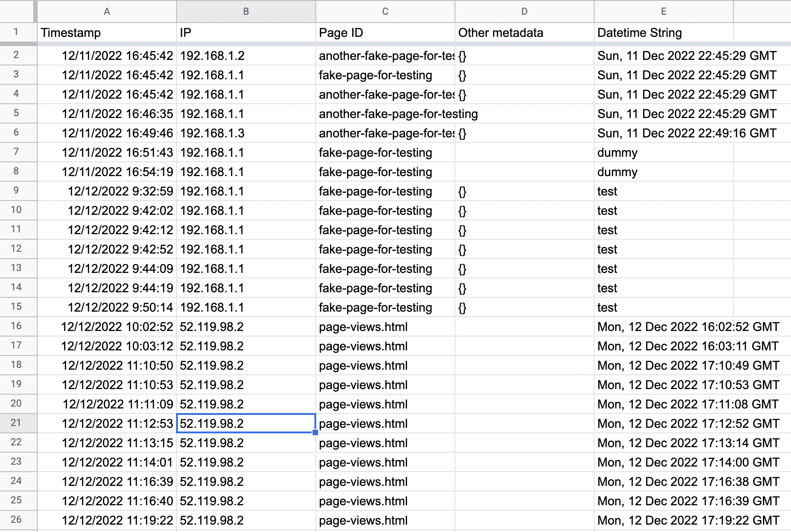
Task: Select cell with IP 192.168.1.3
Action: (246, 133)
